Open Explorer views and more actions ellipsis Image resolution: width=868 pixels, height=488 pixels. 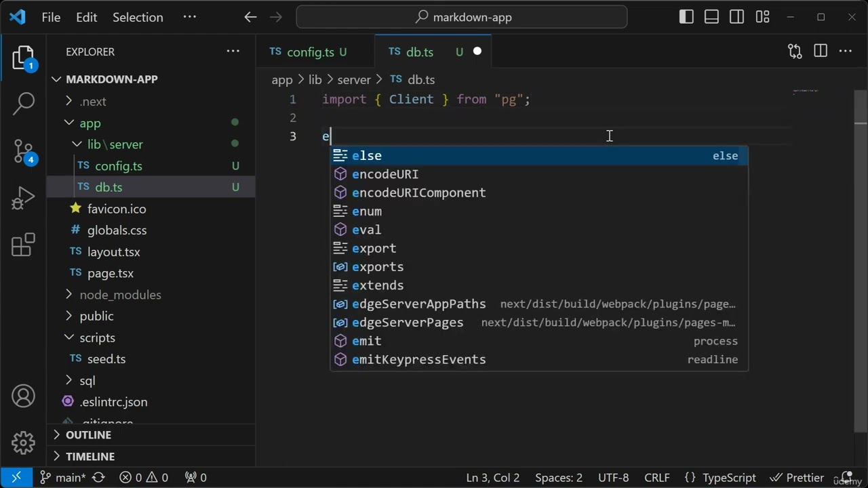(x=233, y=52)
